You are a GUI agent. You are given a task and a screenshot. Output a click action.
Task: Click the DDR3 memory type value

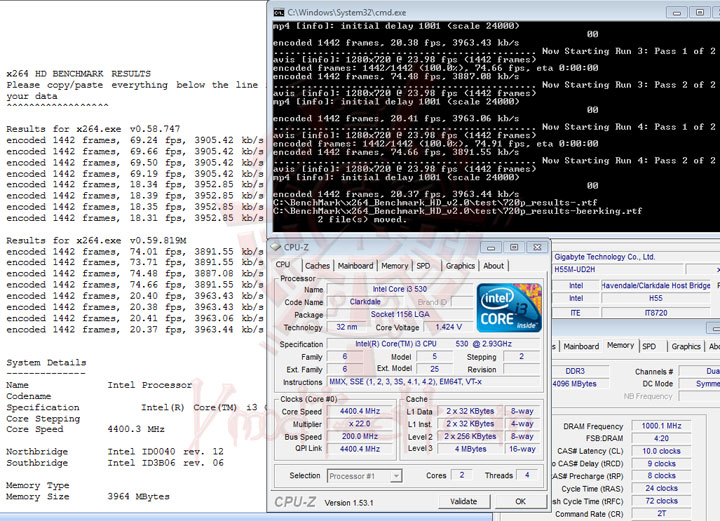coord(580,371)
